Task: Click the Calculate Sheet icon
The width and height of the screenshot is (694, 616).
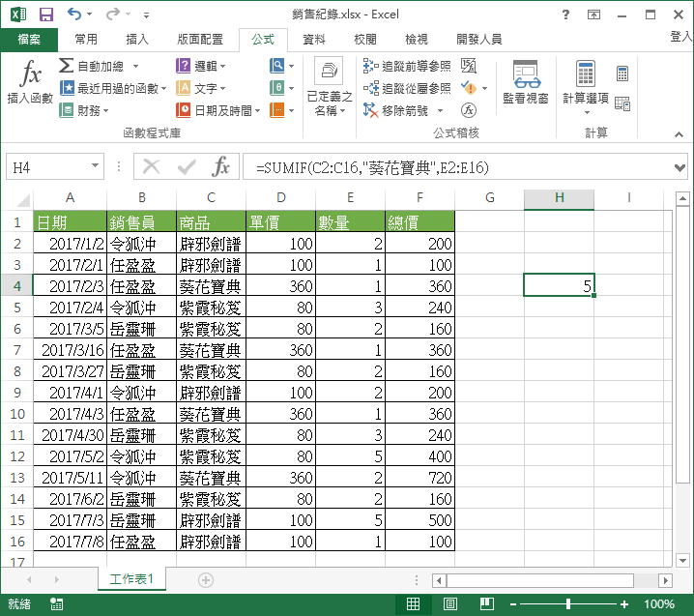Action: click(622, 103)
